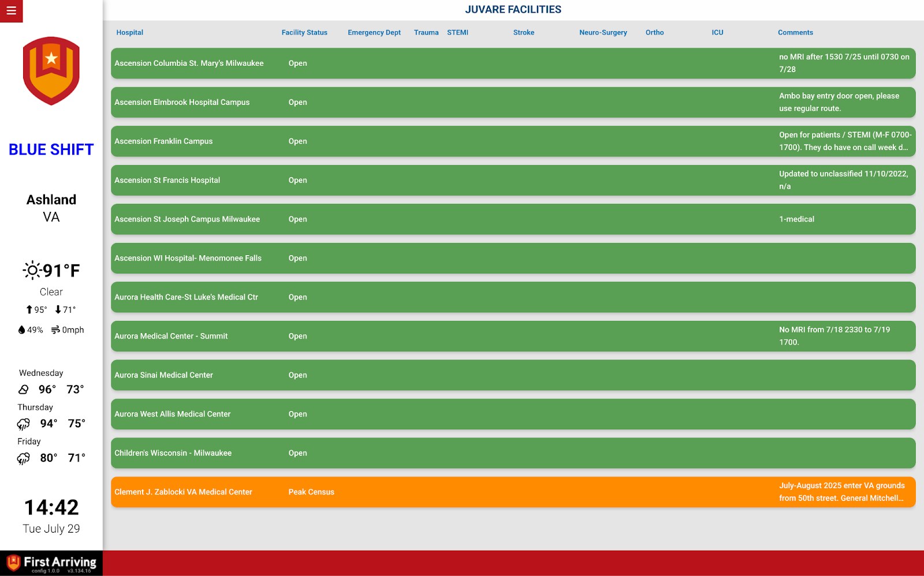The image size is (924, 576).
Task: Click the BLUE SHIFT label
Action: coord(51,149)
